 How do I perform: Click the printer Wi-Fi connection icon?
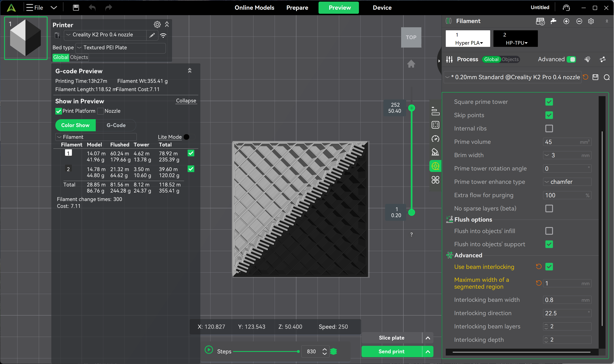tap(163, 35)
